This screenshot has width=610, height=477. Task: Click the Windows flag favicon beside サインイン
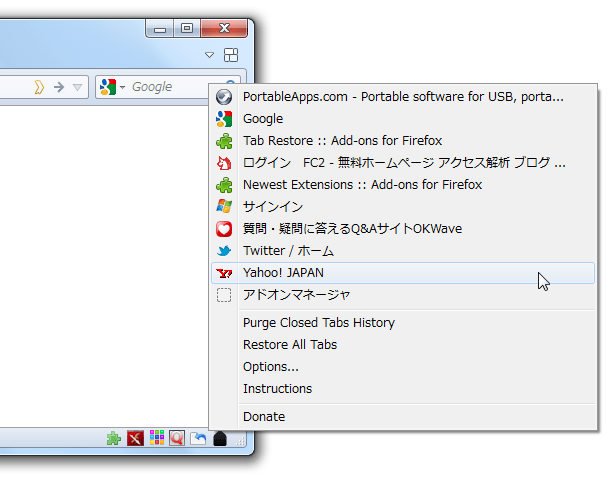pyautogui.click(x=224, y=207)
